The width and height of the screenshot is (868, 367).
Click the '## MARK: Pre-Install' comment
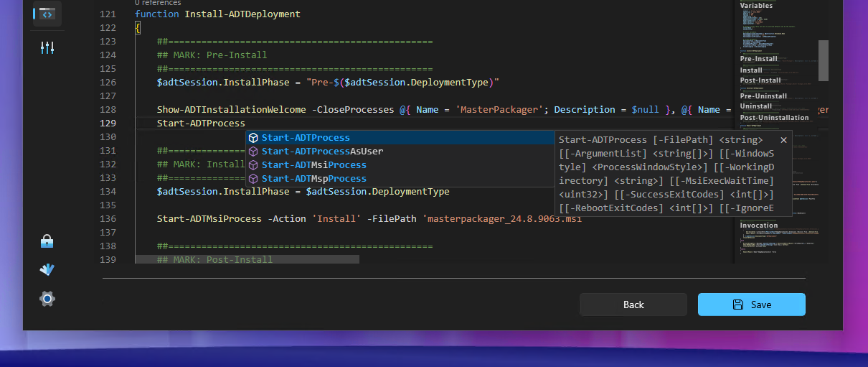[212, 55]
